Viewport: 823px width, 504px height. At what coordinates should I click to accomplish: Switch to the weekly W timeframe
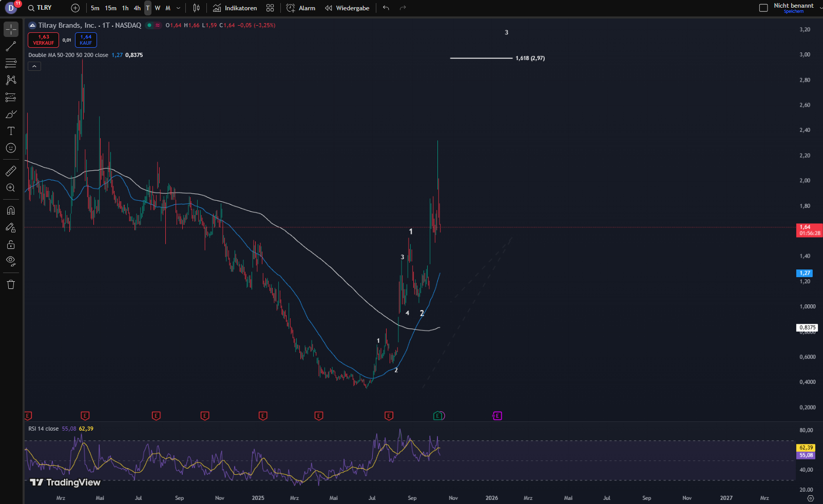pos(158,8)
